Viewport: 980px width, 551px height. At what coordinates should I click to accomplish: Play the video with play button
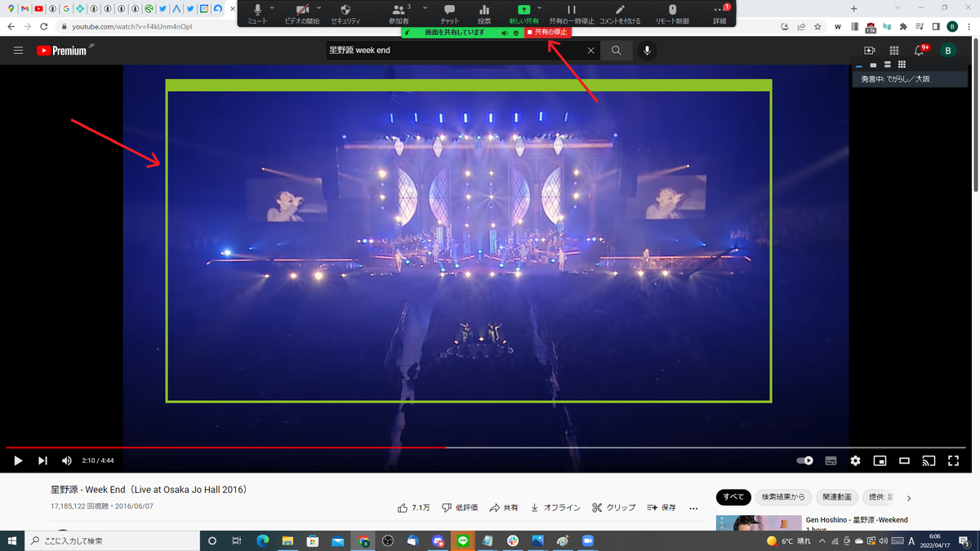point(18,460)
